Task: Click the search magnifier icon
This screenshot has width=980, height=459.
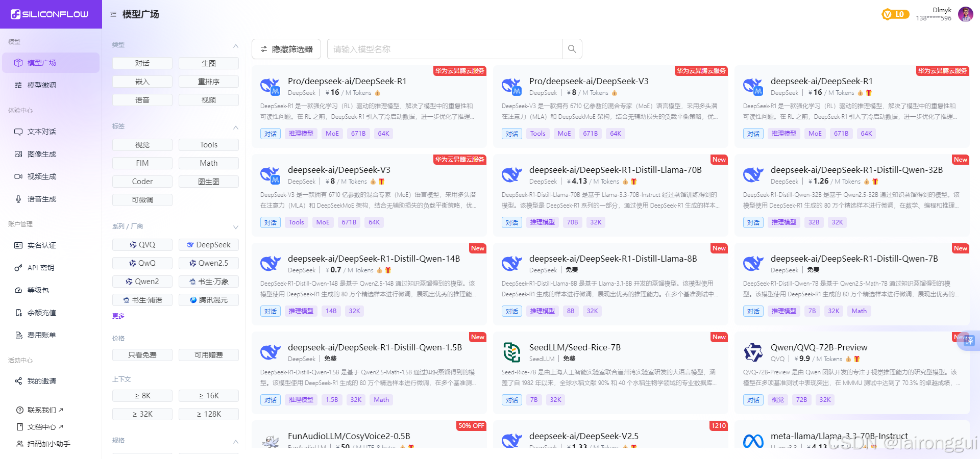Action: (x=572, y=48)
